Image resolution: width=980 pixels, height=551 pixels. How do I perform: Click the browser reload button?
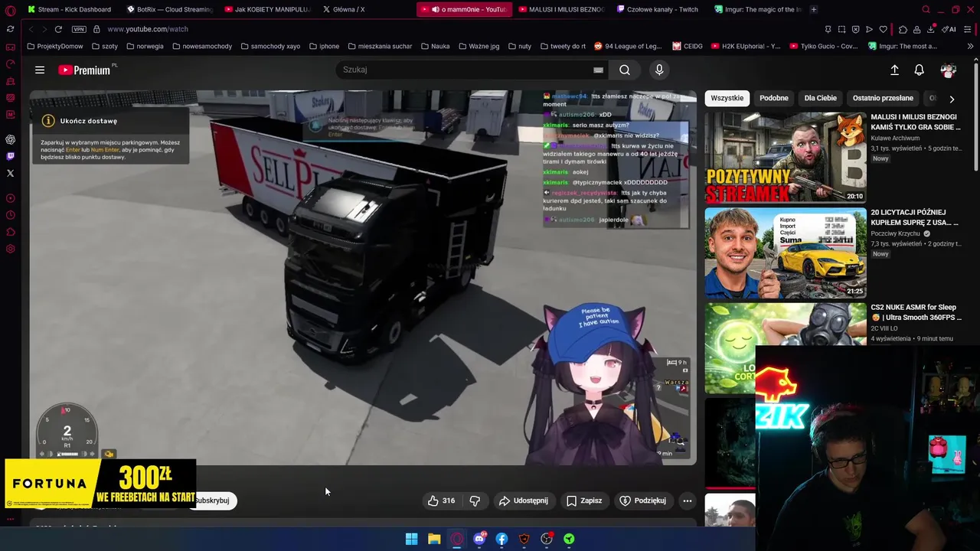pos(58,29)
